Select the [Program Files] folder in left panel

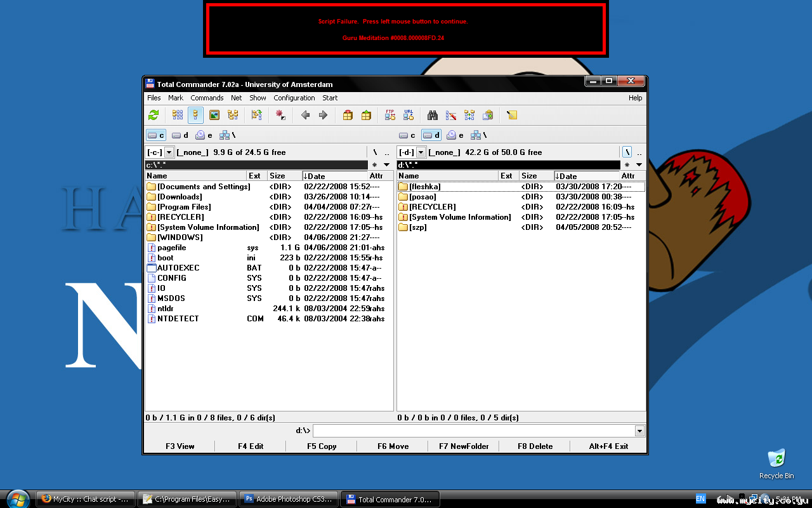(x=184, y=207)
